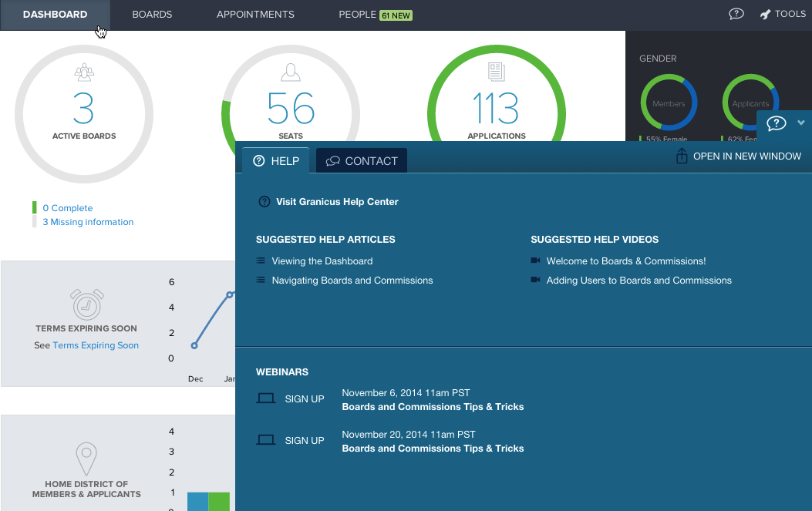Sign up for November 20 webinar
Screen dimensions: 812x511
(x=305, y=441)
